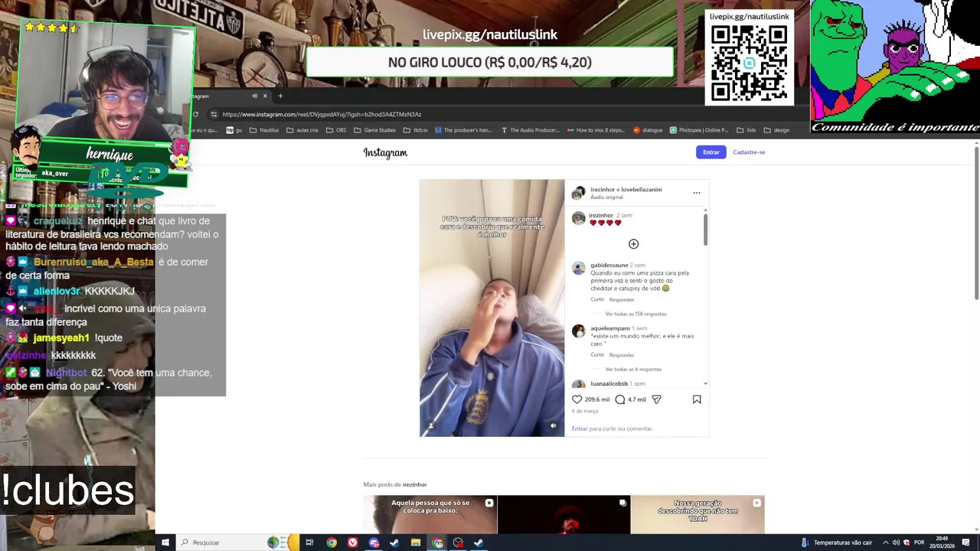Open tagged people icon on the reel video
980x551 pixels.
[431, 425]
